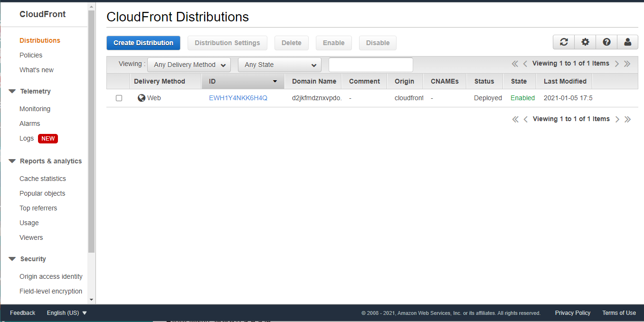
Task: Go to last page in bottom pager
Action: pyautogui.click(x=627, y=119)
